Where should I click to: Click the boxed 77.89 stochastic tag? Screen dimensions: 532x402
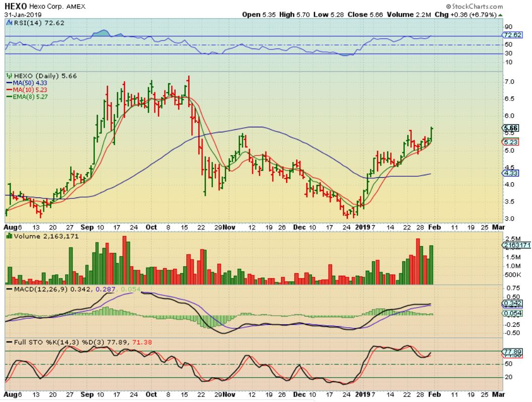tap(512, 351)
